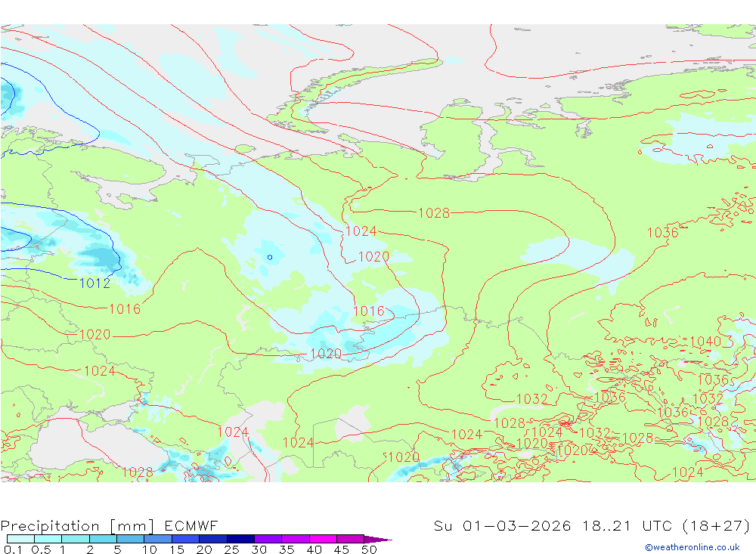Pick the 30–35 mm legend color
Image resolution: width=756 pixels, height=554 pixels.
(268, 539)
